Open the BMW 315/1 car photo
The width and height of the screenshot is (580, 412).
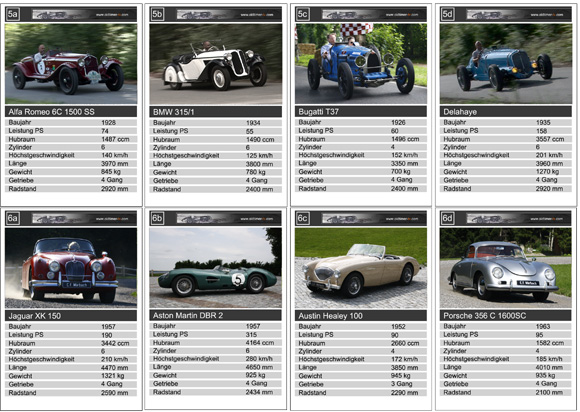pyautogui.click(x=216, y=64)
